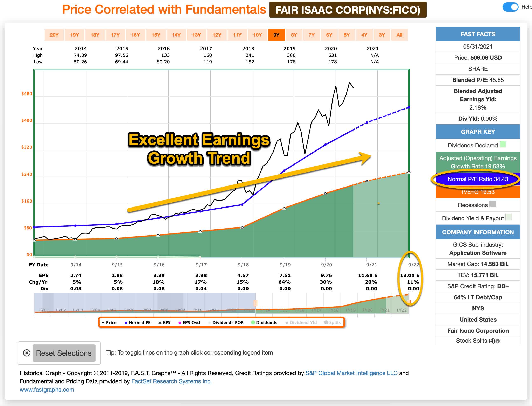The width and height of the screenshot is (532, 406).
Task: Click the COMPANY INFORMATION panel header
Action: click(x=478, y=232)
